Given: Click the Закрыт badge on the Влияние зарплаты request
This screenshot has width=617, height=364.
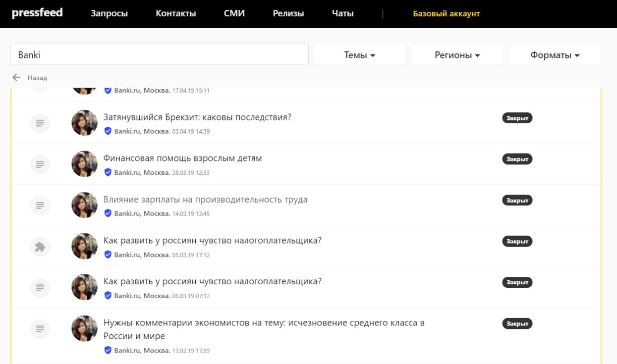Looking at the screenshot, I should (x=517, y=201).
